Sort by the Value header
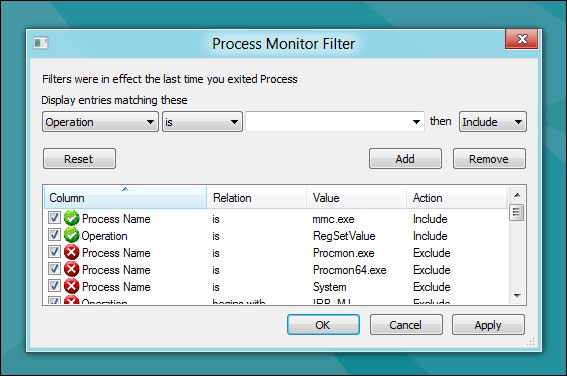The height and width of the screenshot is (376, 567). [356, 198]
